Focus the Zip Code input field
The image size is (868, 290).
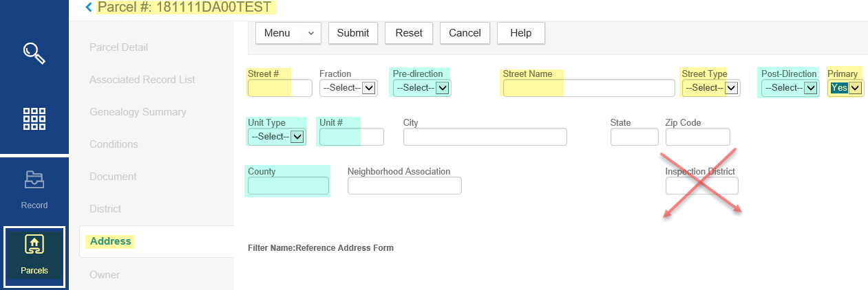(697, 137)
